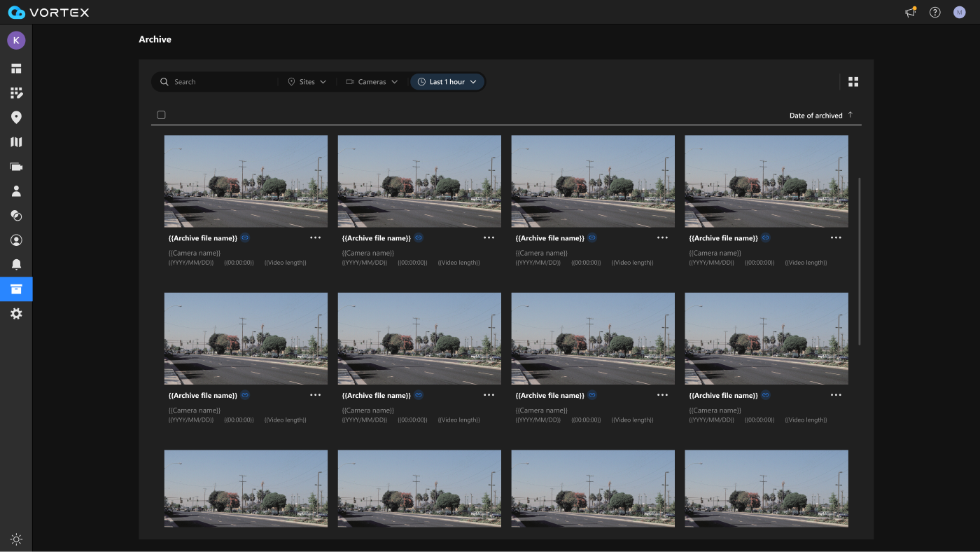This screenshot has height=552, width=980.
Task: Switch layout with the grid view icon
Action: tap(853, 82)
